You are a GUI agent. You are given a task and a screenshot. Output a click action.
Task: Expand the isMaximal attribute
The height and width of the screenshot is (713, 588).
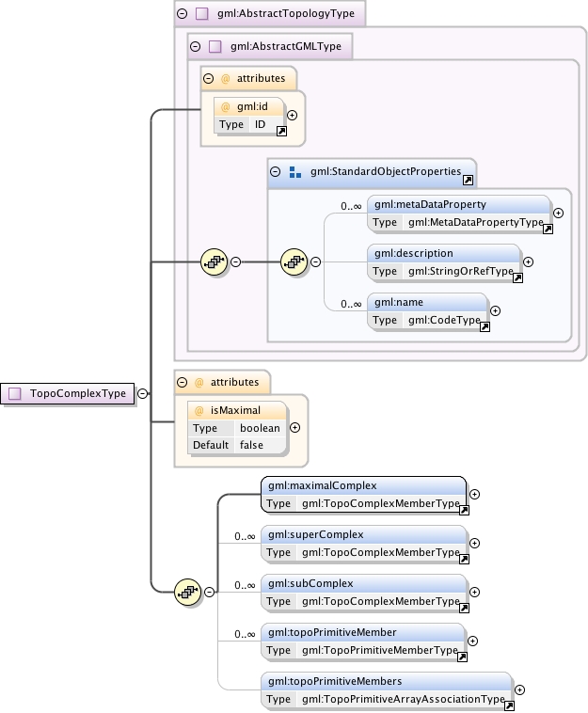coord(294,428)
